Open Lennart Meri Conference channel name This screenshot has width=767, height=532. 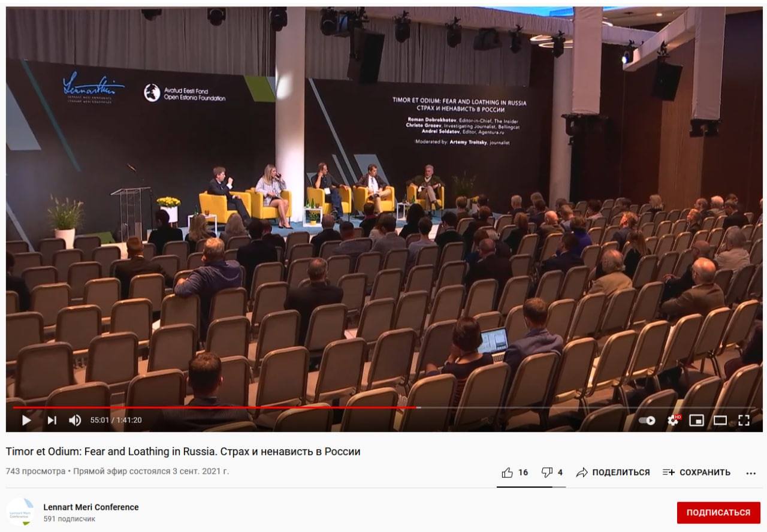[x=91, y=507]
